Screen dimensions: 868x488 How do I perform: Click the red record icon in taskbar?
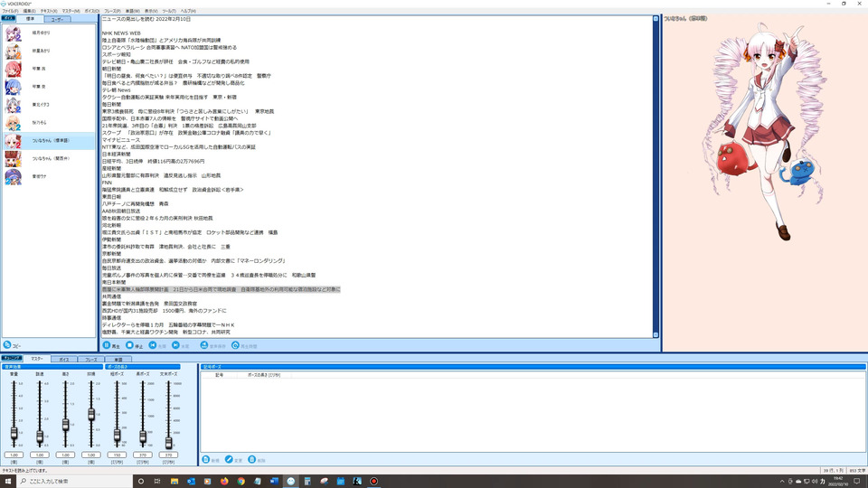tap(373, 482)
